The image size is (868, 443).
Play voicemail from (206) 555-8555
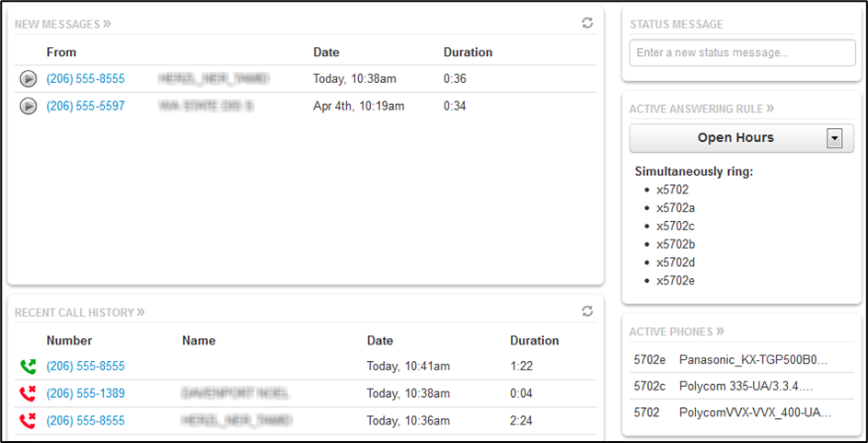click(28, 79)
